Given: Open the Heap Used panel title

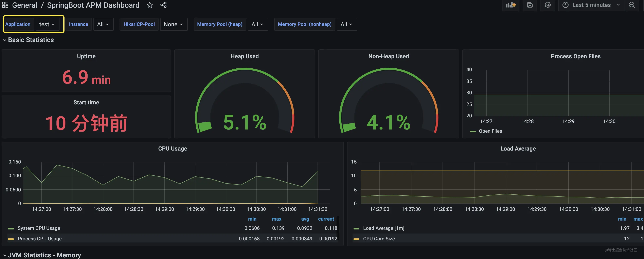Looking at the screenshot, I should coord(245,56).
